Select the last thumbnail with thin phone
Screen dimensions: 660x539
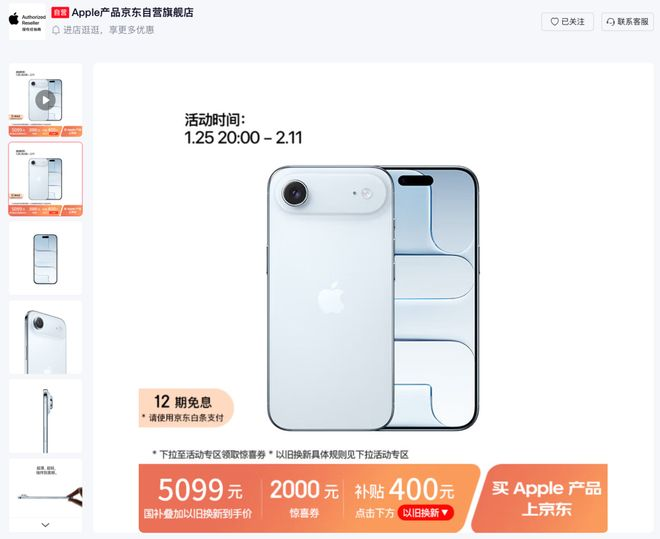tap(45, 488)
